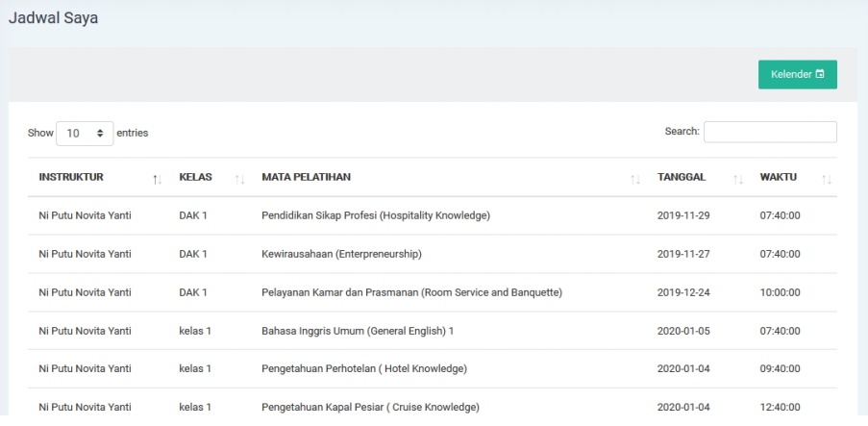This screenshot has height=426, width=868.
Task: Click the KELAS column header text
Action: [x=195, y=177]
